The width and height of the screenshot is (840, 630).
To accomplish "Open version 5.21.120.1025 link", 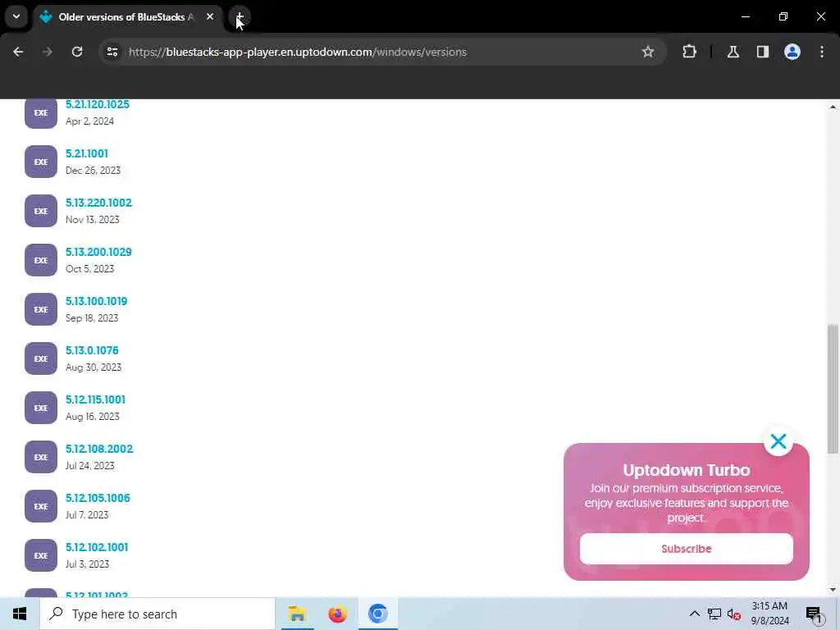I will pos(98,104).
